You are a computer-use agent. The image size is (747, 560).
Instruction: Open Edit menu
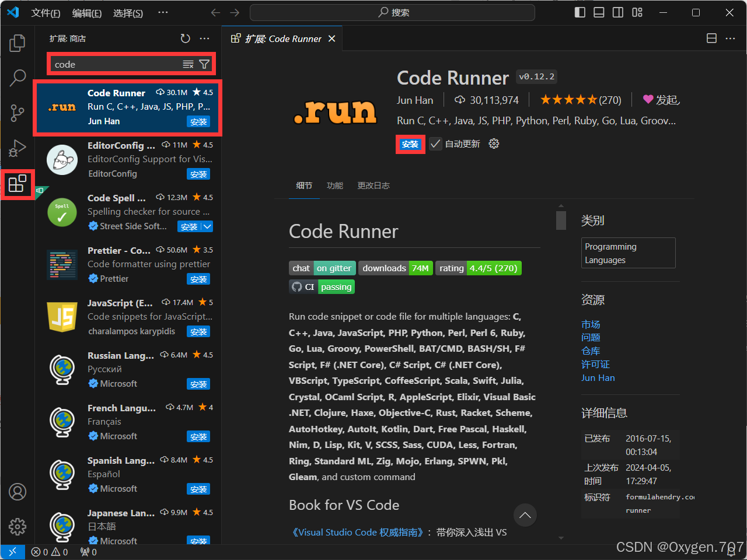pyautogui.click(x=87, y=13)
